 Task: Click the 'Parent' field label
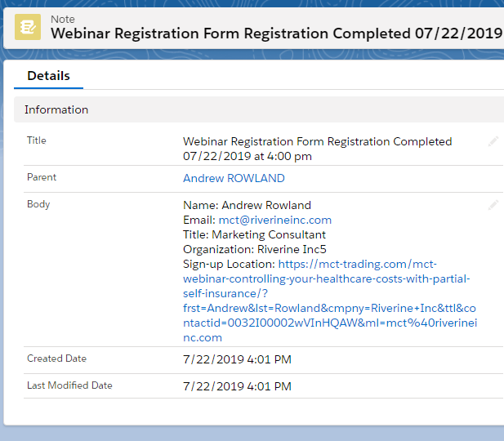[42, 177]
